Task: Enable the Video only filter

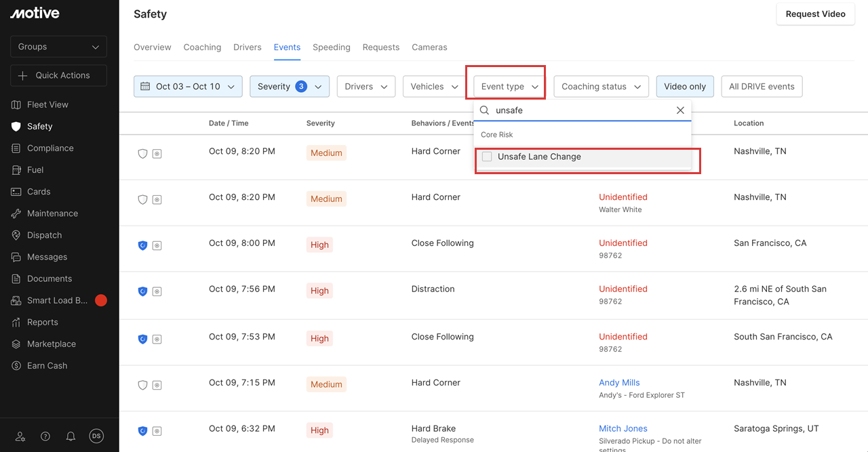Action: pos(685,86)
